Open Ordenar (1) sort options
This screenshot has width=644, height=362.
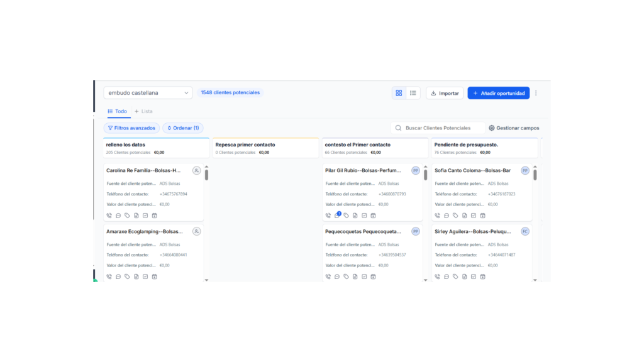coord(183,128)
